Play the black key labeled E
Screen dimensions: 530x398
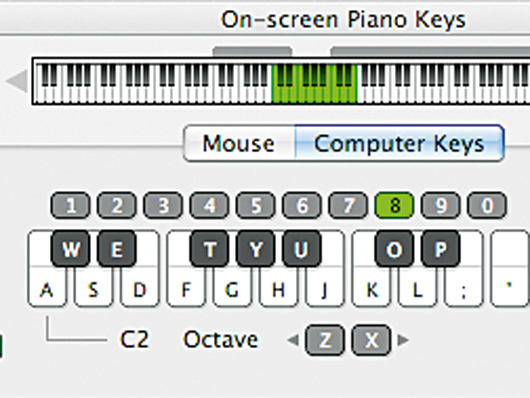(x=117, y=249)
